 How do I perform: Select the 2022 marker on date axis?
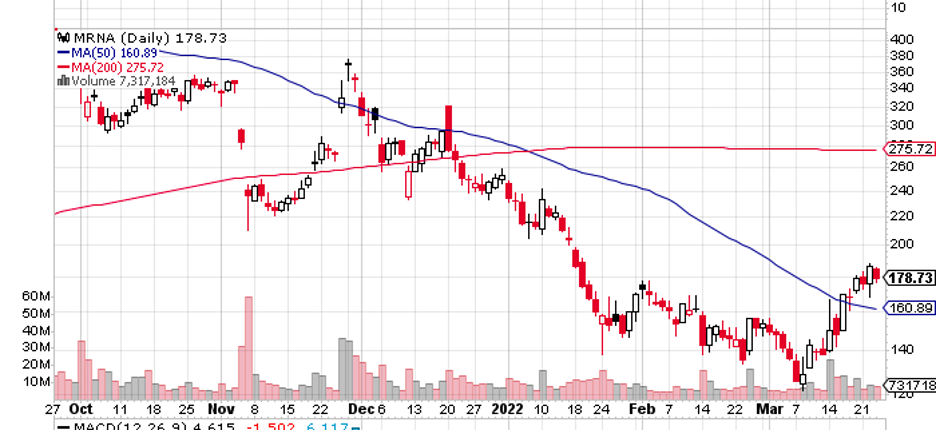coord(508,410)
